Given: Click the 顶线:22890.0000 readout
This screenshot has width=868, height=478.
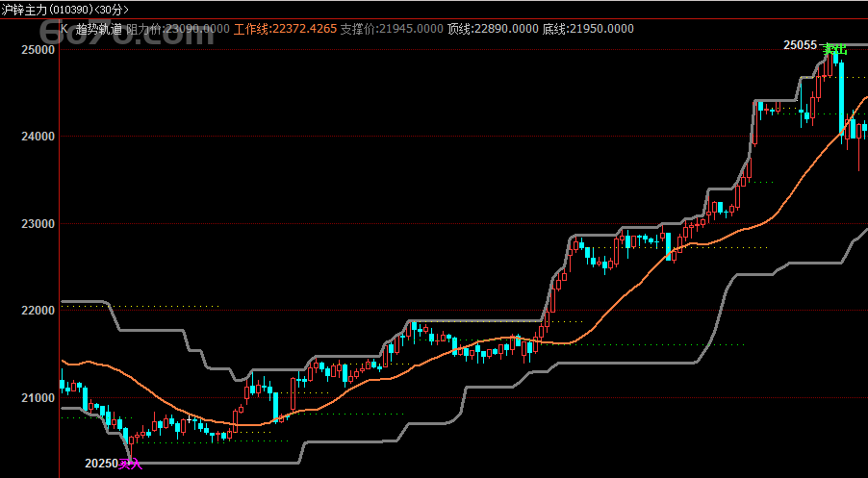Looking at the screenshot, I should tap(493, 29).
